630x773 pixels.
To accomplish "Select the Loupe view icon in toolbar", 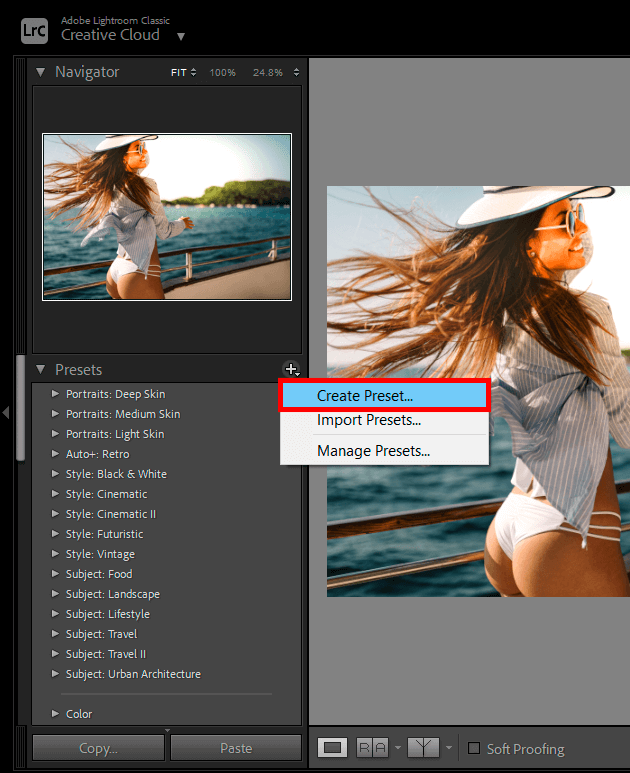I will [334, 748].
